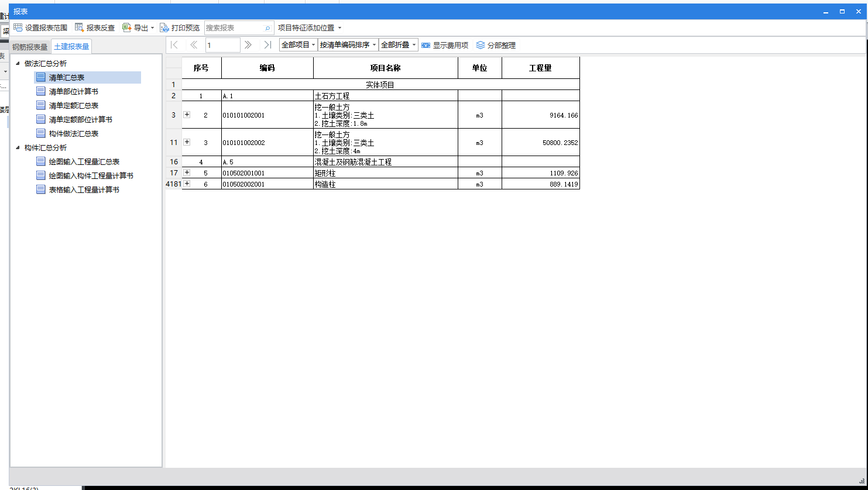This screenshot has height=490, width=868.
Task: Maximize the 报表 window
Action: [842, 12]
